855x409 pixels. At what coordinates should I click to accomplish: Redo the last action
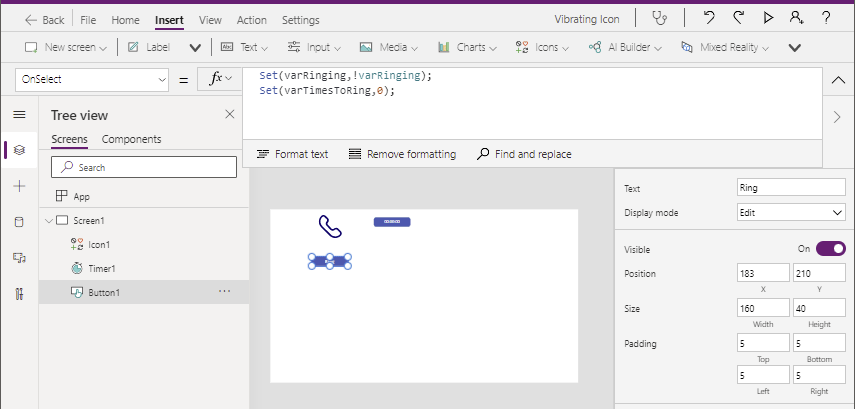(738, 18)
